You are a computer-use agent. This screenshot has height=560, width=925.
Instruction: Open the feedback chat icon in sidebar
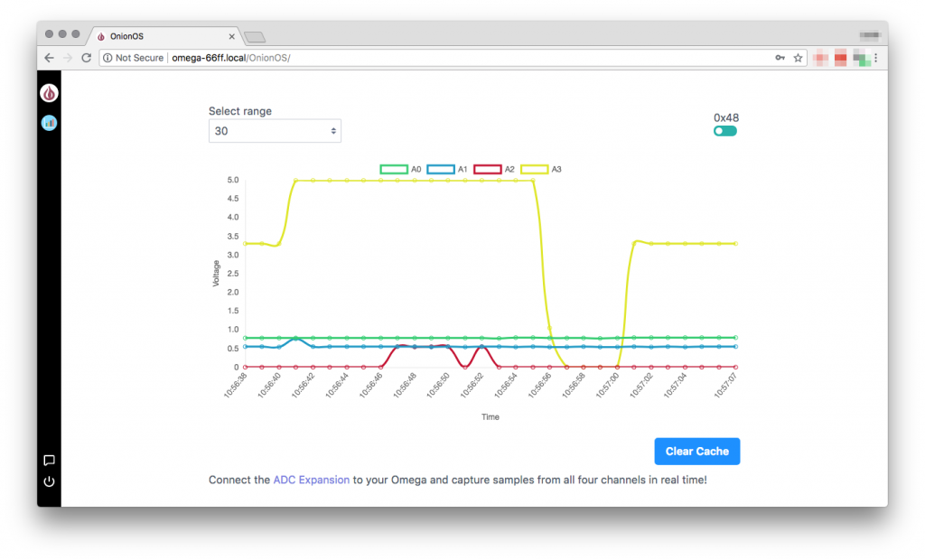coord(49,461)
